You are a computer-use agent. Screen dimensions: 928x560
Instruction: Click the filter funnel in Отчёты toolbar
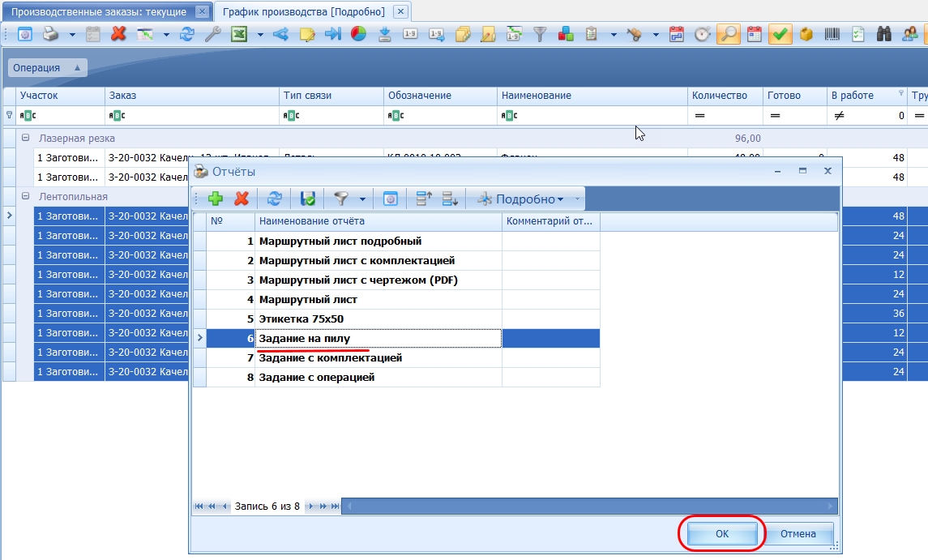(x=341, y=199)
